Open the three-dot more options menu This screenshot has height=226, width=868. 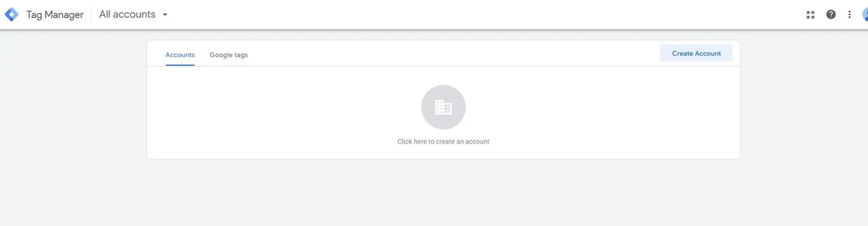849,14
